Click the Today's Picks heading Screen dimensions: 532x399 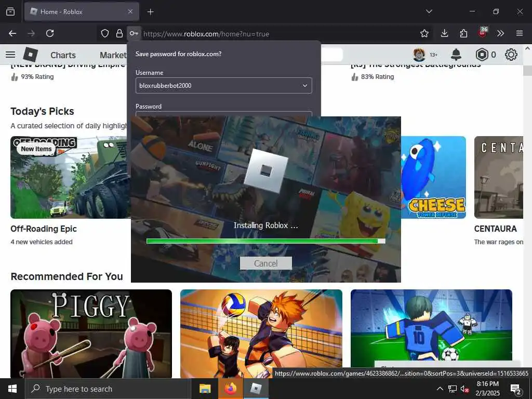click(x=43, y=111)
